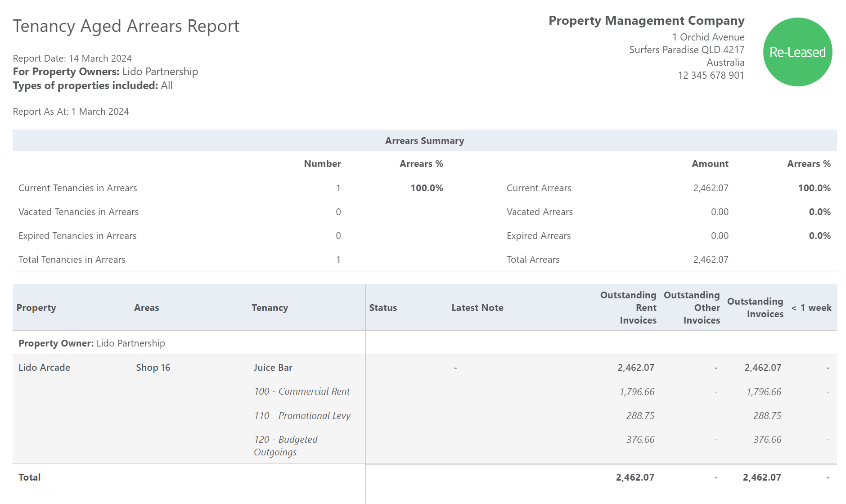The image size is (846, 504).
Task: Expand the 100 - Commercial Rent line item
Action: pos(302,391)
